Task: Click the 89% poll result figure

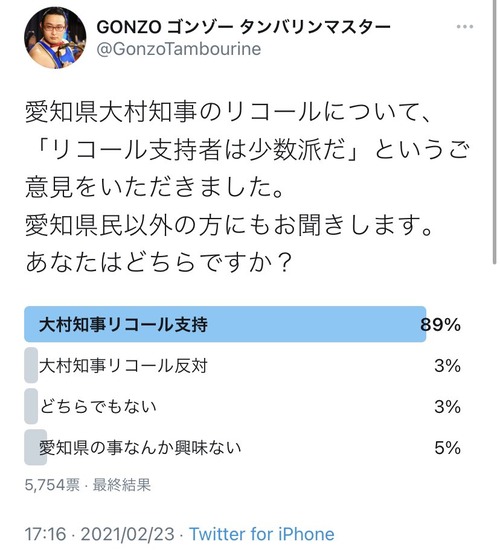Action: click(440, 324)
